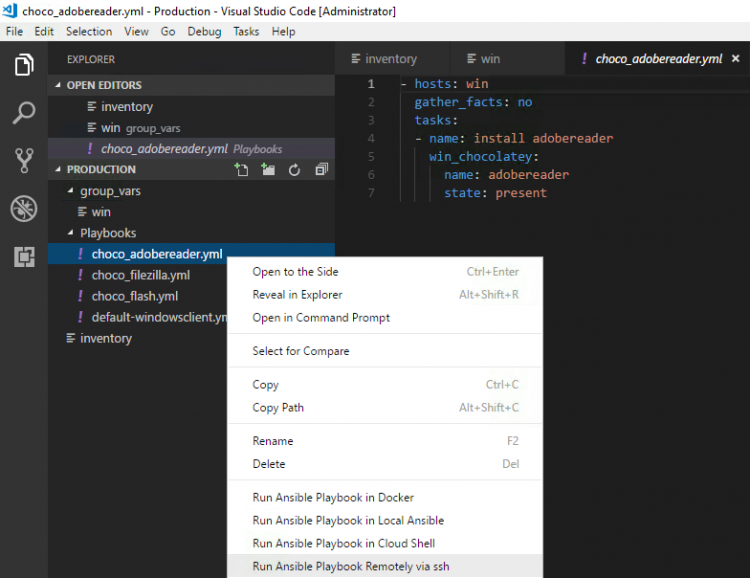Screen dimensions: 750x578
Task: Switch to the win editor tab
Action: (x=507, y=58)
